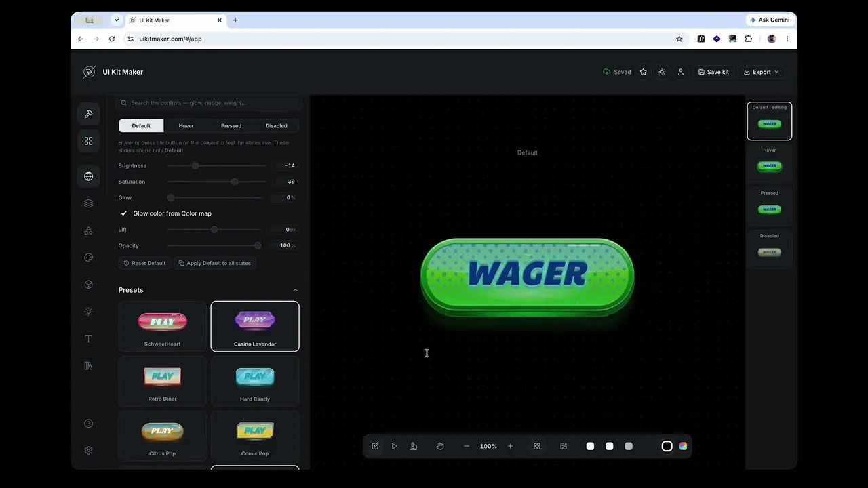Toggle the light theme sun icon in header
Viewport: 868px width, 488px height.
(x=662, y=72)
